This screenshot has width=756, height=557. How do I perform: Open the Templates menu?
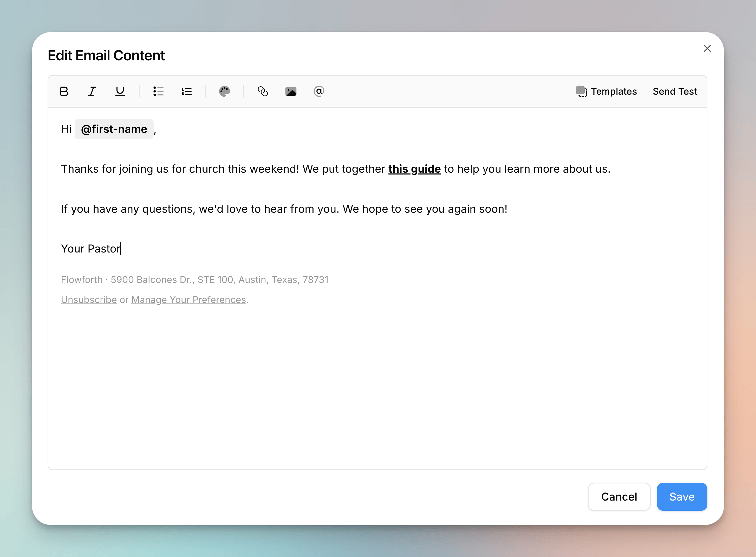tap(606, 91)
